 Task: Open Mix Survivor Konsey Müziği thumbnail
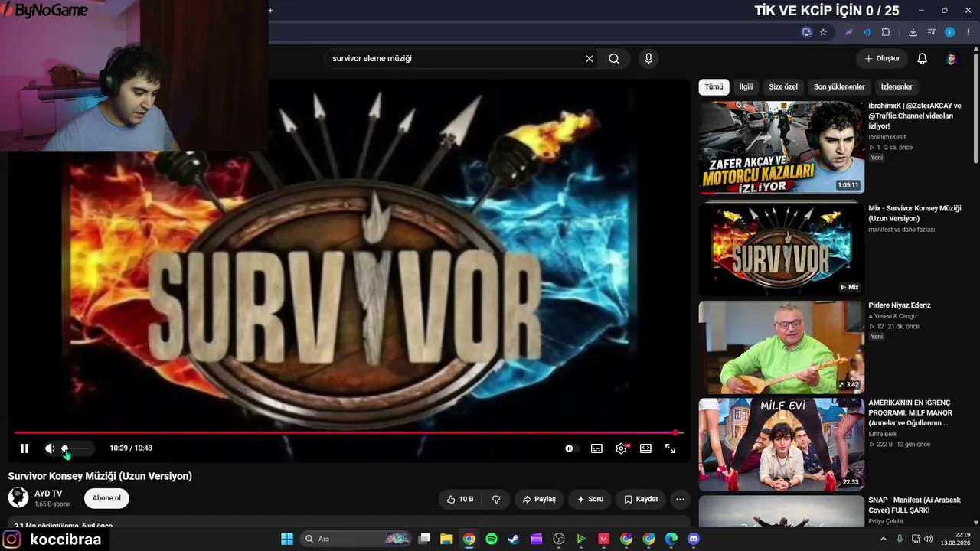(781, 249)
